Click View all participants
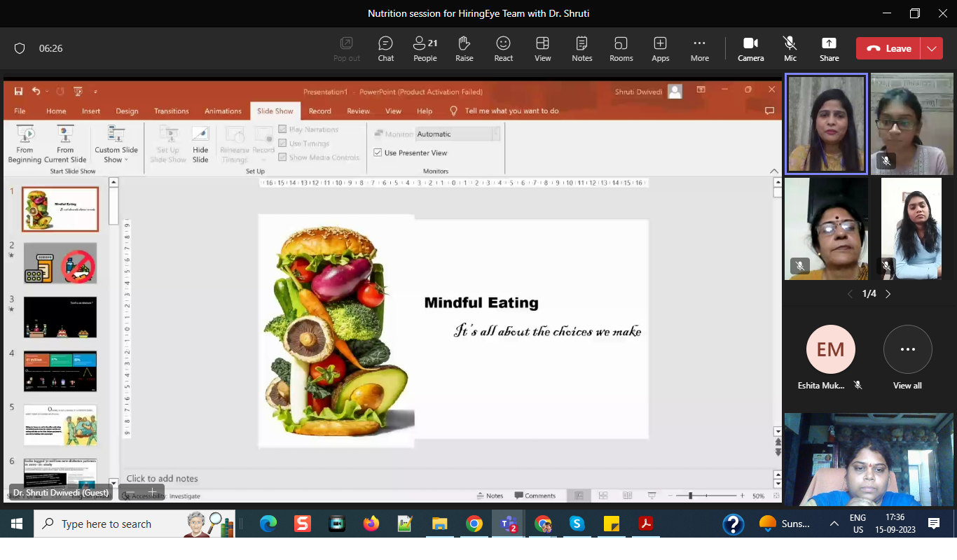Viewport: 957px width, 560px height. pos(907,349)
